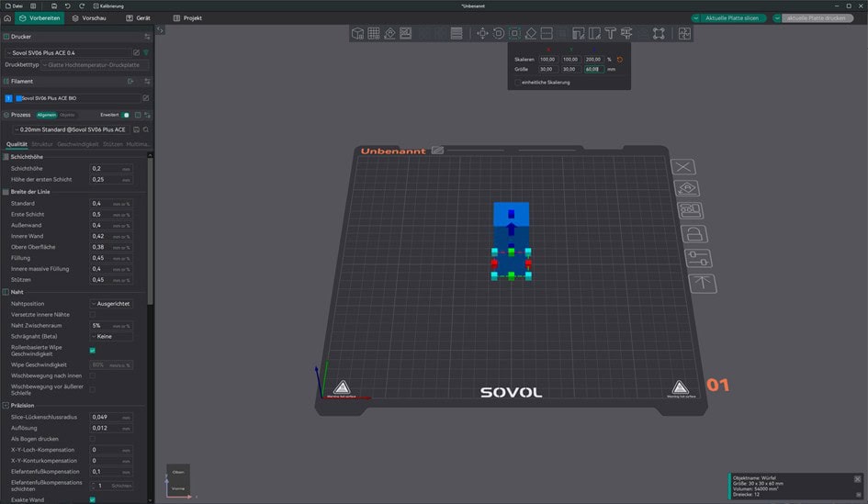Select the Move tool in toolbar
868x504 pixels.
482,34
